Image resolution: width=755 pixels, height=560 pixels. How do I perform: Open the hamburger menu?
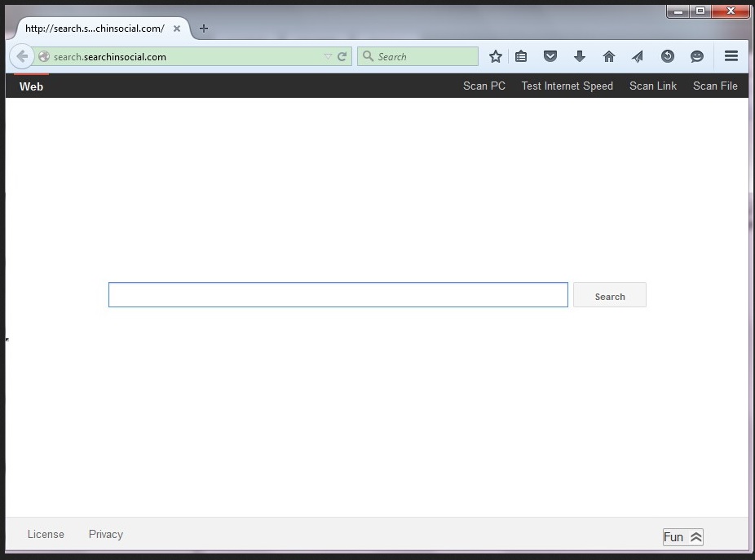click(x=731, y=56)
